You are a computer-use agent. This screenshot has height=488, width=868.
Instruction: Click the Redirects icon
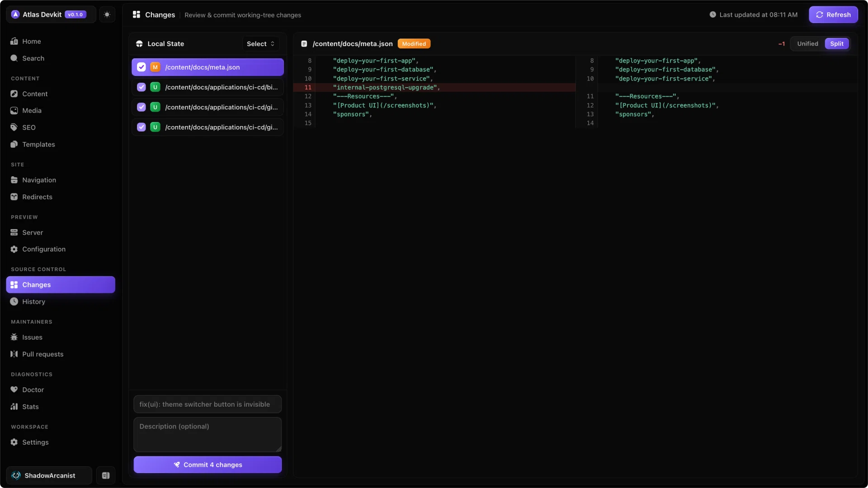pos(14,197)
